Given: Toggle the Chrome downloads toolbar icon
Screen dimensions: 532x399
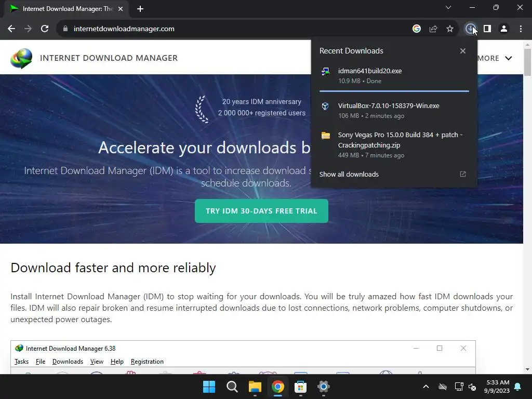Looking at the screenshot, I should (x=470, y=29).
